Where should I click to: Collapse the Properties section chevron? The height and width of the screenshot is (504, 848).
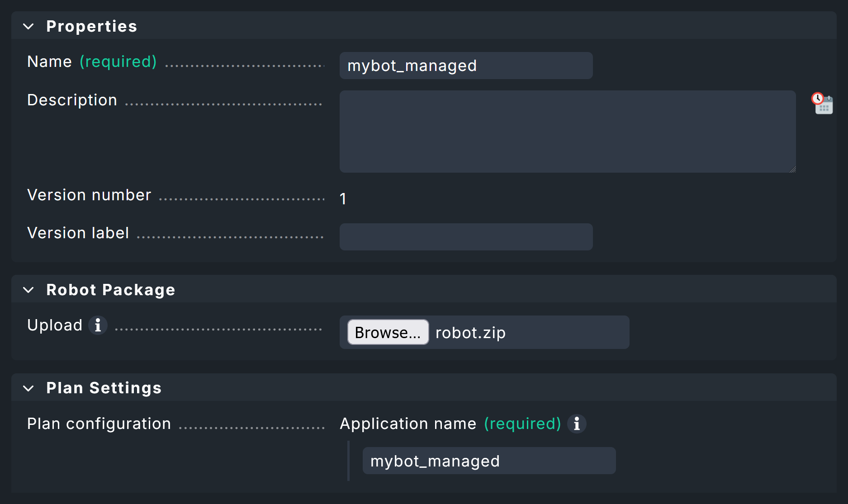(x=28, y=27)
